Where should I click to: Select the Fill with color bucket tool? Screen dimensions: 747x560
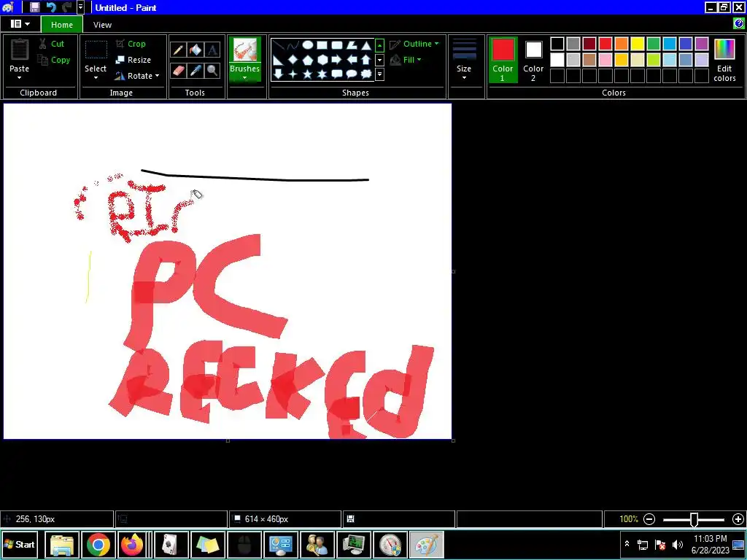tap(196, 50)
